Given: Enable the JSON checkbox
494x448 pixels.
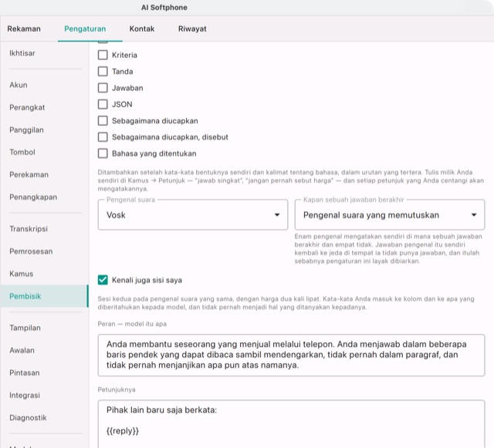Looking at the screenshot, I should coord(103,104).
